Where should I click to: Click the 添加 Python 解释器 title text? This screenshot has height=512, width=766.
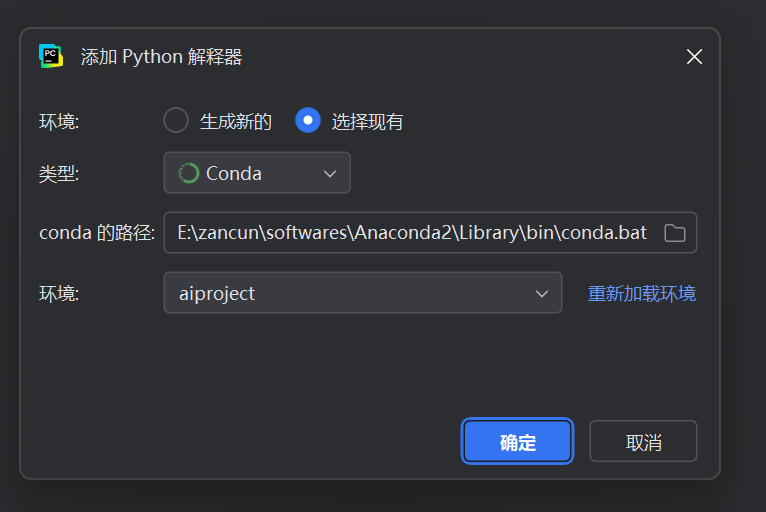click(161, 57)
